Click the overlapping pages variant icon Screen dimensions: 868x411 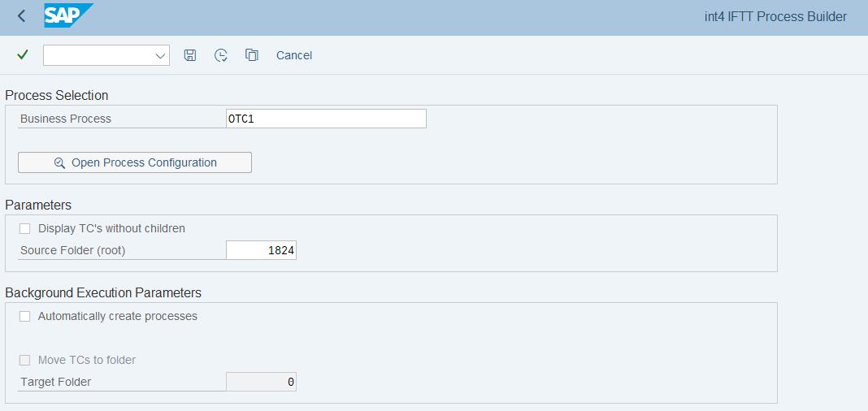252,55
